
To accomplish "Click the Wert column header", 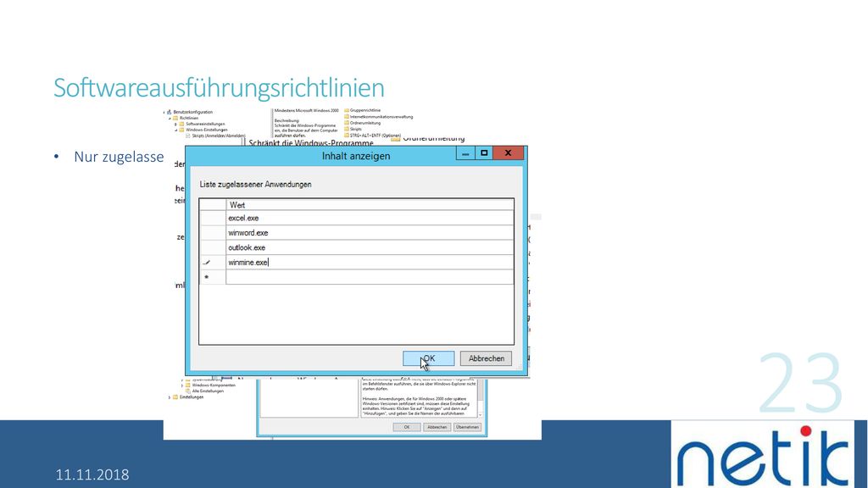I will coord(370,205).
